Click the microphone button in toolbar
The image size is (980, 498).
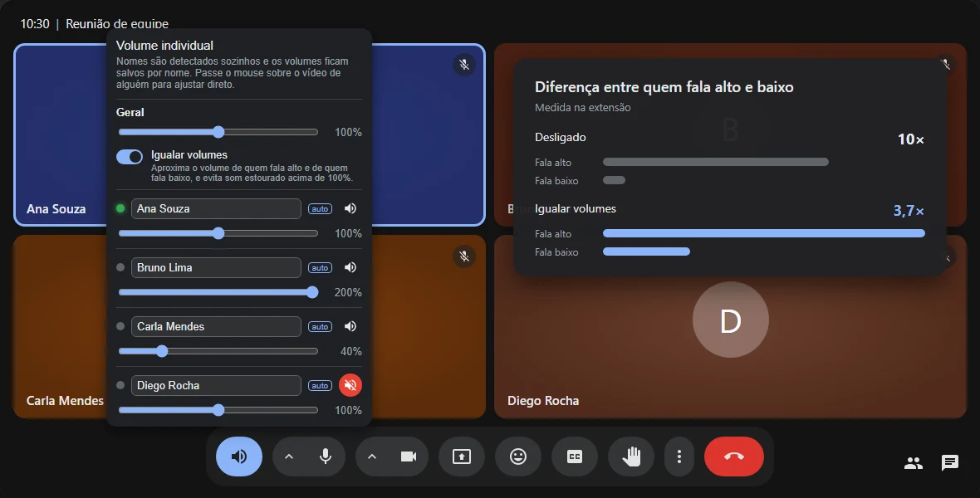tap(325, 456)
